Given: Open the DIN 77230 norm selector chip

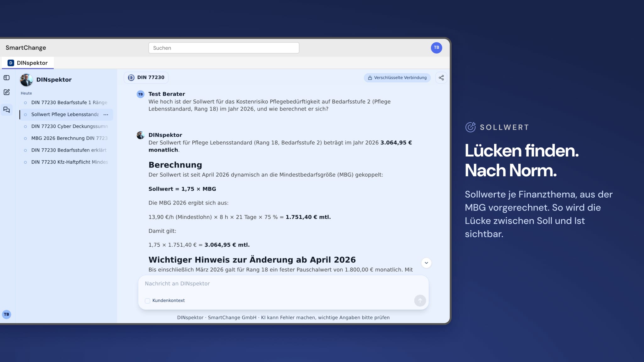Looking at the screenshot, I should 146,78.
